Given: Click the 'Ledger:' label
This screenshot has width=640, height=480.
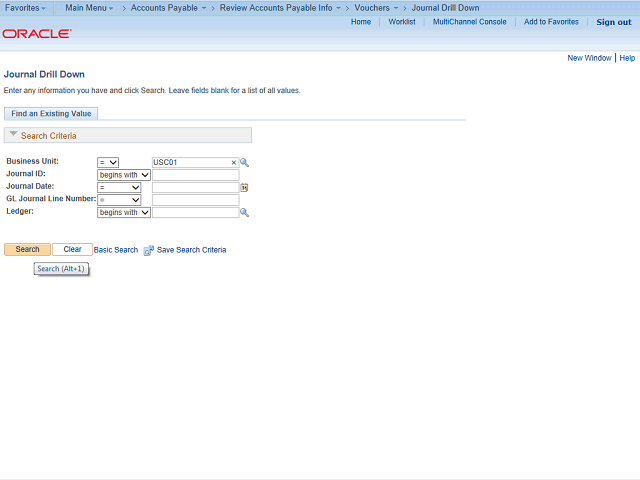Looking at the screenshot, I should (x=20, y=211).
